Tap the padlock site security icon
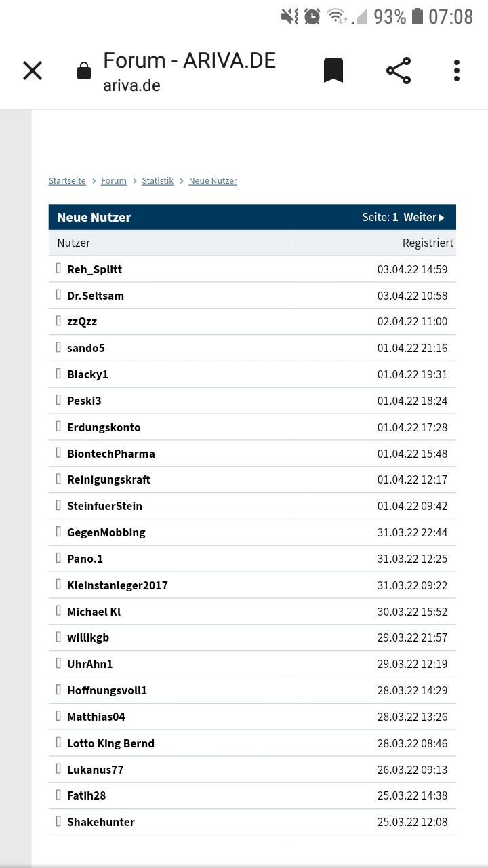Viewport: 488px width, 868px height. 84,71
